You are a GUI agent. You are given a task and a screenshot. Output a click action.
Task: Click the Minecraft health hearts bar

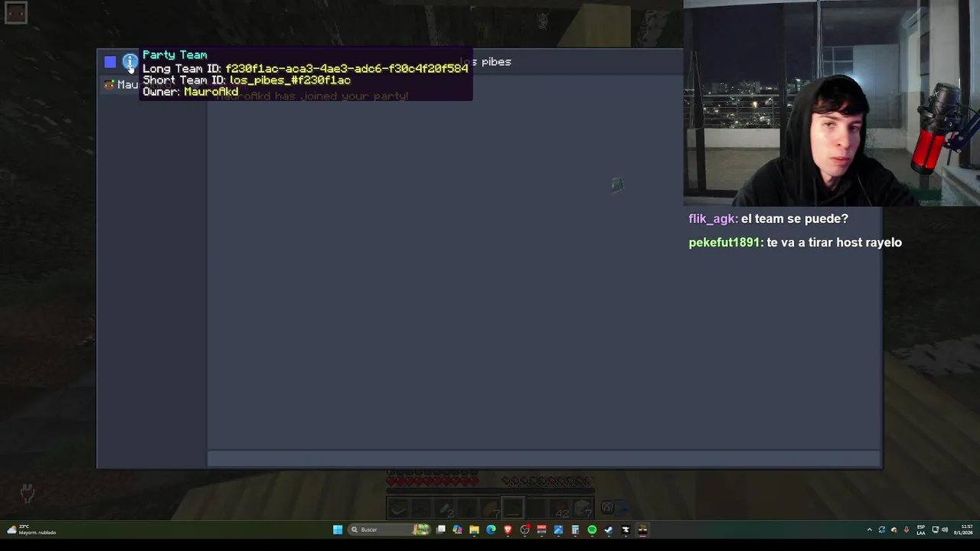click(x=433, y=481)
